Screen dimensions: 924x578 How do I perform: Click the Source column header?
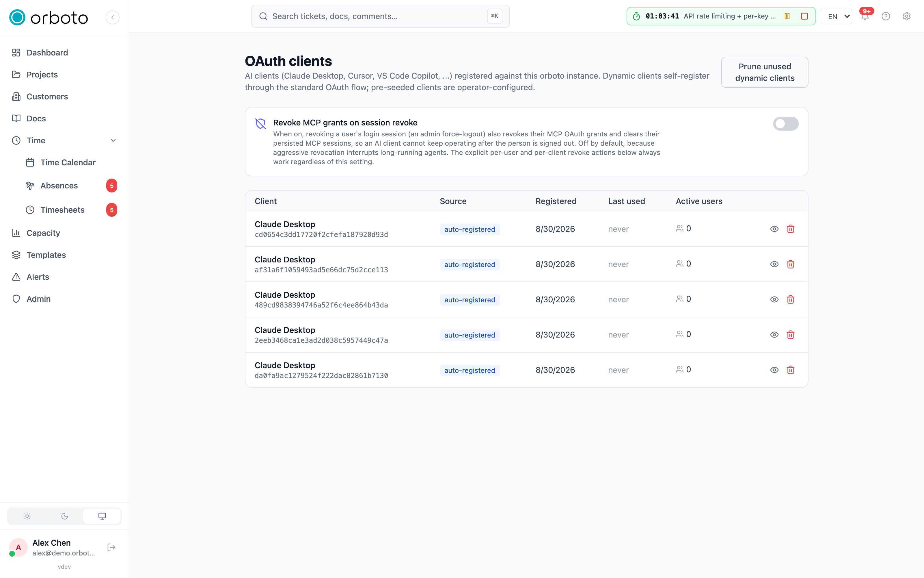453,201
